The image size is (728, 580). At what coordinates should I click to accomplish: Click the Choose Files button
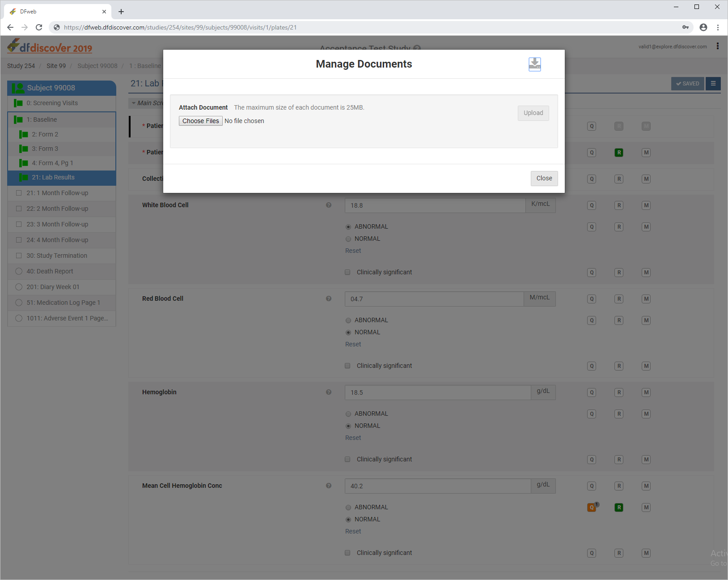coord(200,121)
